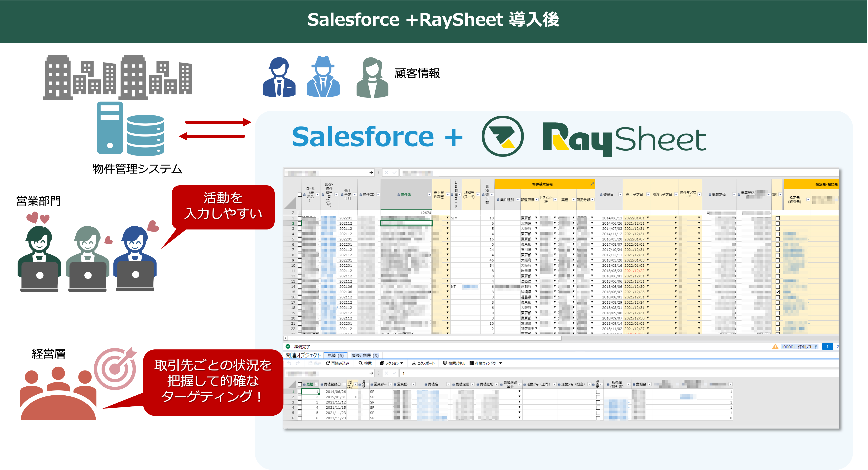868x470 pixels.
Task: Open the 検索 search tool
Action: pyautogui.click(x=365, y=363)
